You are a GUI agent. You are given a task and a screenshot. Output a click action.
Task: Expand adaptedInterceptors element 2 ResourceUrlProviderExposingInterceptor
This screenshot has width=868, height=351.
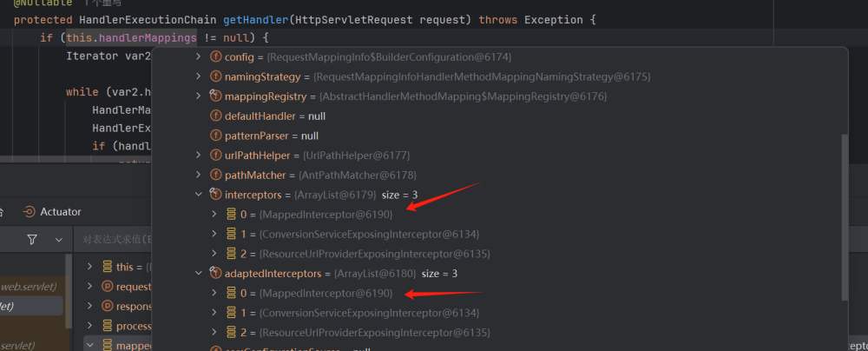click(x=214, y=332)
